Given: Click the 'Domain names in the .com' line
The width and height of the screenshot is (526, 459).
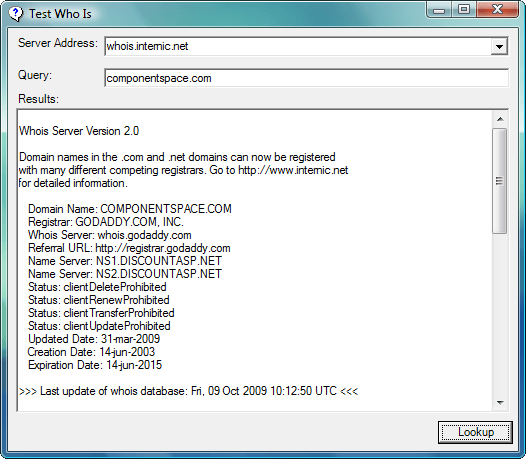Looking at the screenshot, I should pos(177,157).
